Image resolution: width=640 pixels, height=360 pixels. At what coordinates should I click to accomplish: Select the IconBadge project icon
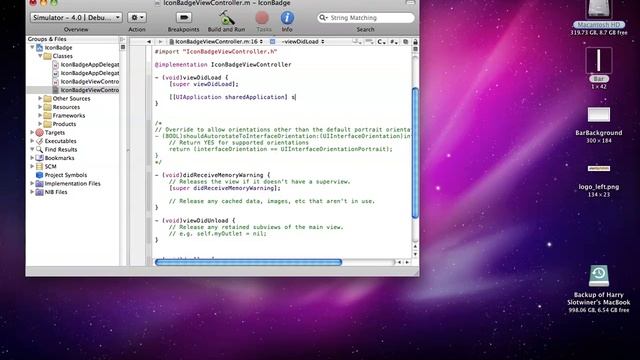tap(40, 47)
